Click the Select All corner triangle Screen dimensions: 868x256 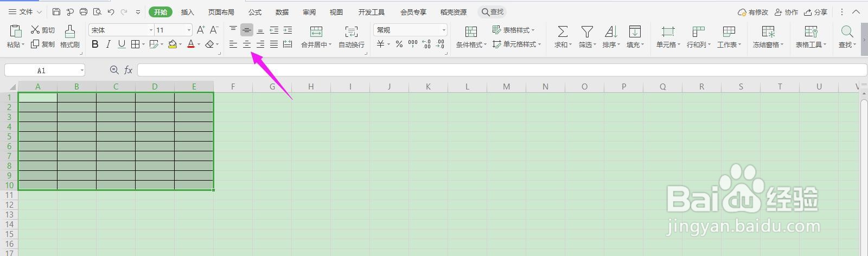click(x=12, y=87)
